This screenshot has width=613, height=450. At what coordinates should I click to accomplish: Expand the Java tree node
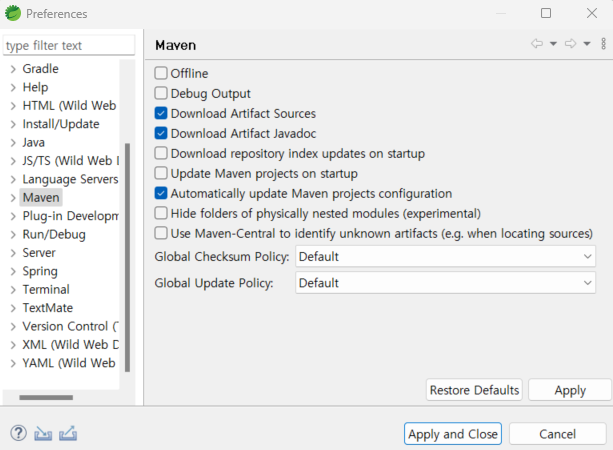click(13, 143)
